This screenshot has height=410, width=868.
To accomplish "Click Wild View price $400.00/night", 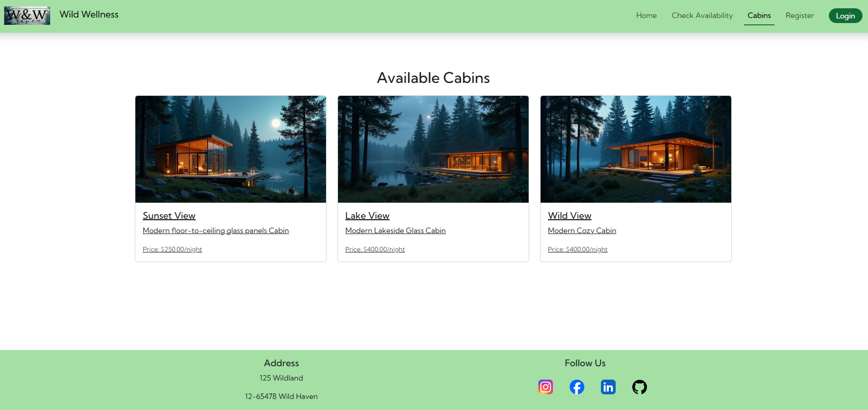I will click(577, 249).
